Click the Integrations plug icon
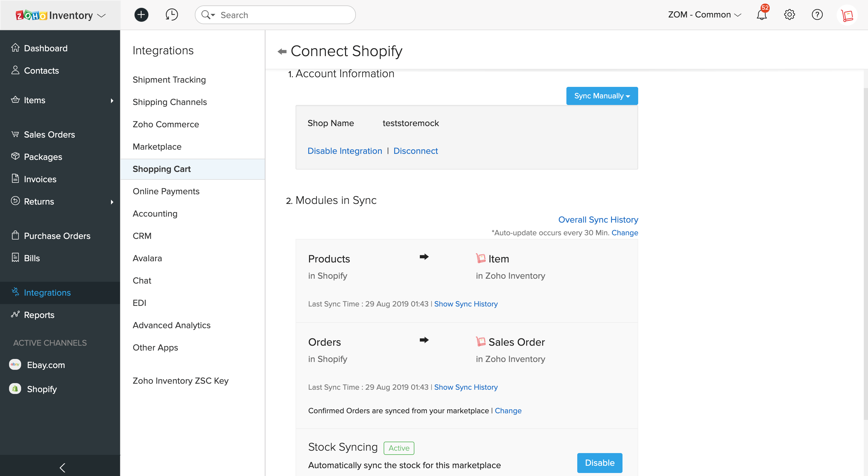This screenshot has width=868, height=476. point(15,292)
